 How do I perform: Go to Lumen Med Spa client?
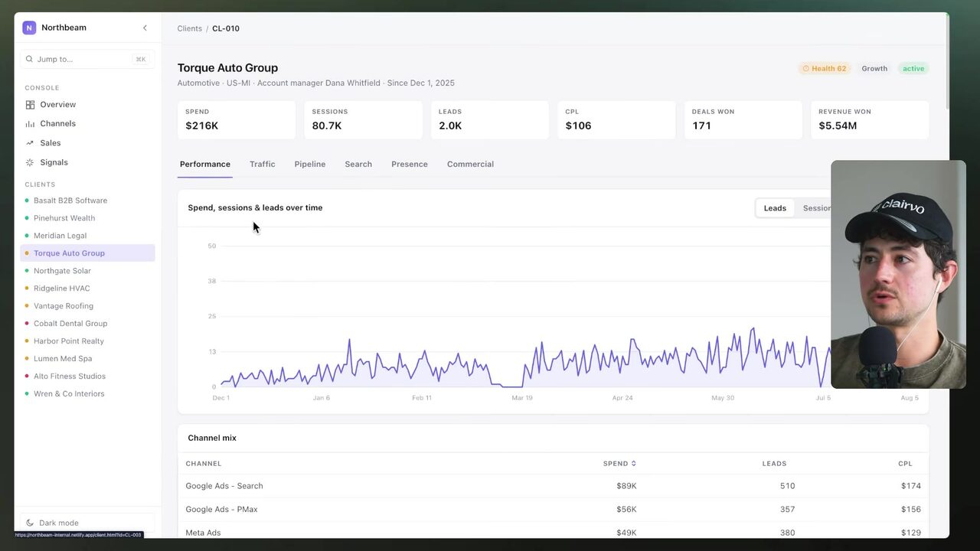tap(87, 359)
